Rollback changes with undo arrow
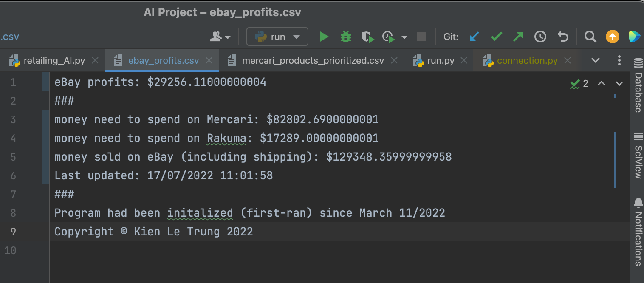This screenshot has width=644, height=283. tap(562, 37)
